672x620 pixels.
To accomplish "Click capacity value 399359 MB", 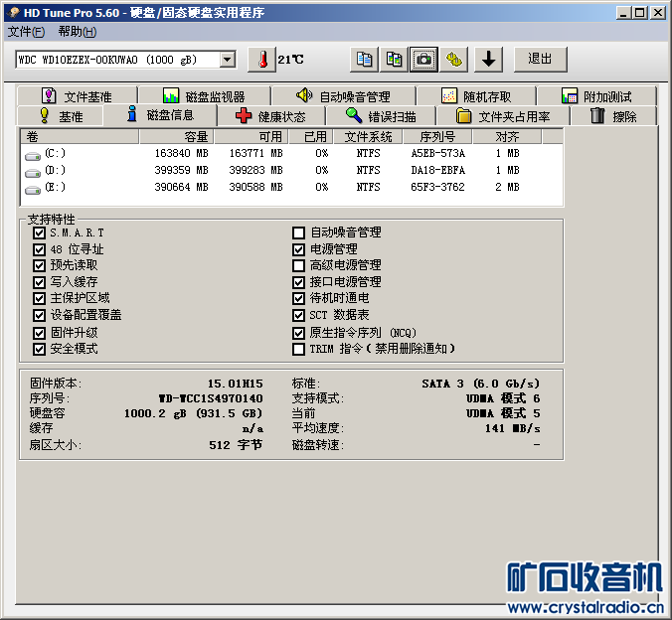I will (181, 171).
